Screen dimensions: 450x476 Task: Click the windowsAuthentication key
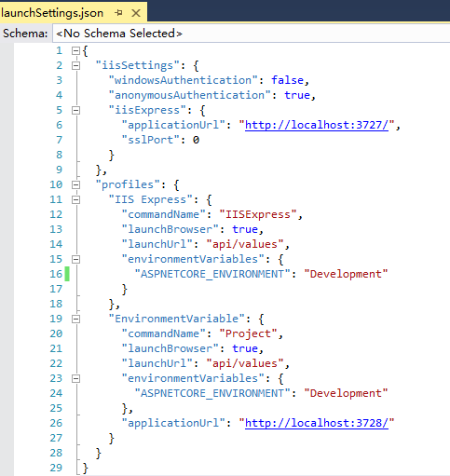(184, 80)
